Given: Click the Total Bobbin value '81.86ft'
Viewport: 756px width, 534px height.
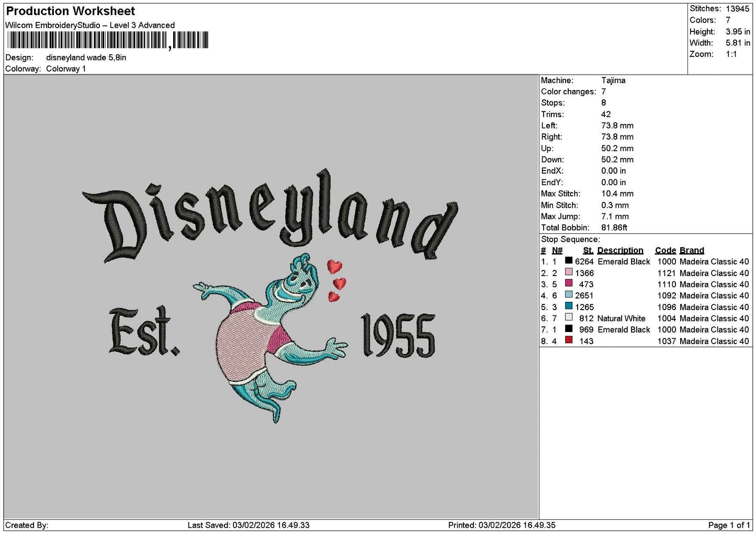Looking at the screenshot, I should [x=614, y=228].
